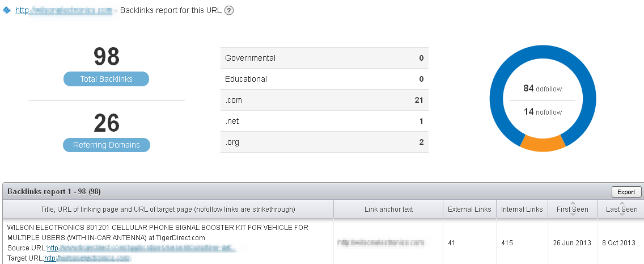
Task: Click the External Links column header
Action: click(x=469, y=209)
